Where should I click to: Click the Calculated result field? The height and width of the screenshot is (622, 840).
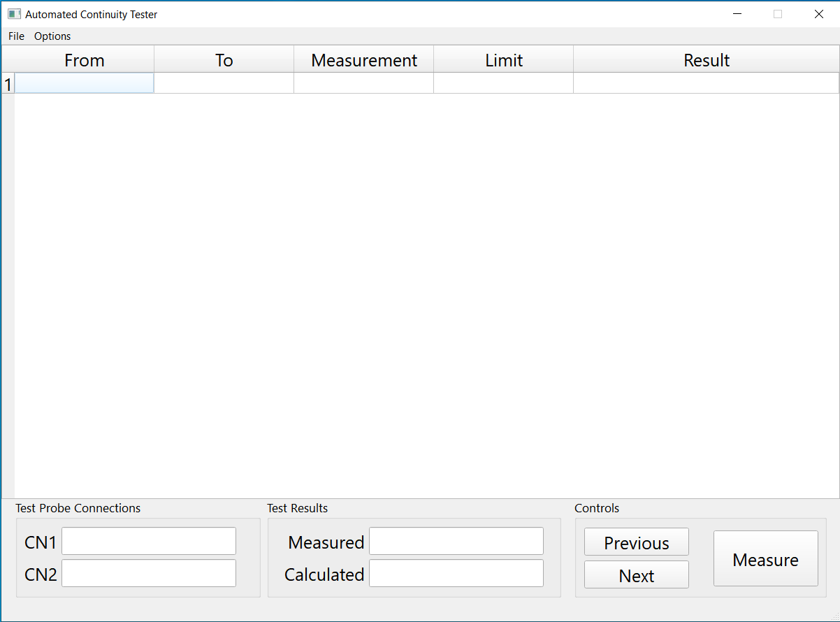tap(456, 574)
